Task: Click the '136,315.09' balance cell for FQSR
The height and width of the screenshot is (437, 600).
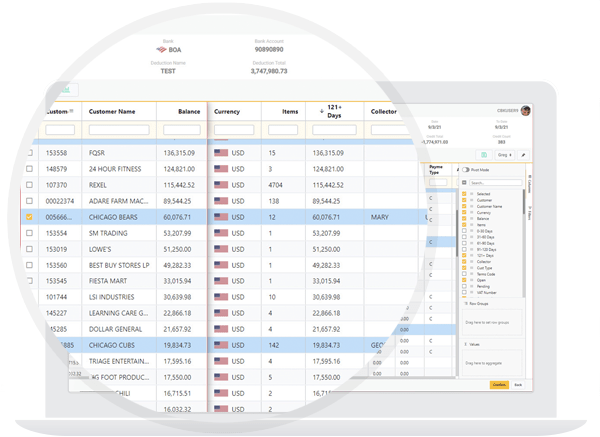Action: point(179,153)
